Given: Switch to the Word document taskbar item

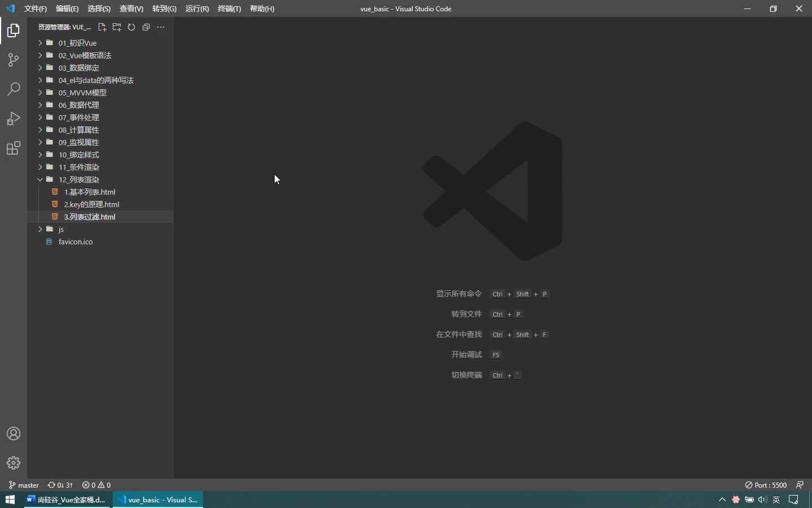Looking at the screenshot, I should point(68,500).
